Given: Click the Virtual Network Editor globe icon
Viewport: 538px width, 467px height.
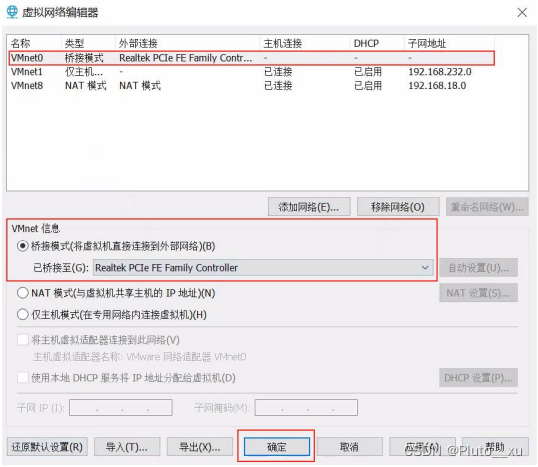Looking at the screenshot, I should [12, 12].
